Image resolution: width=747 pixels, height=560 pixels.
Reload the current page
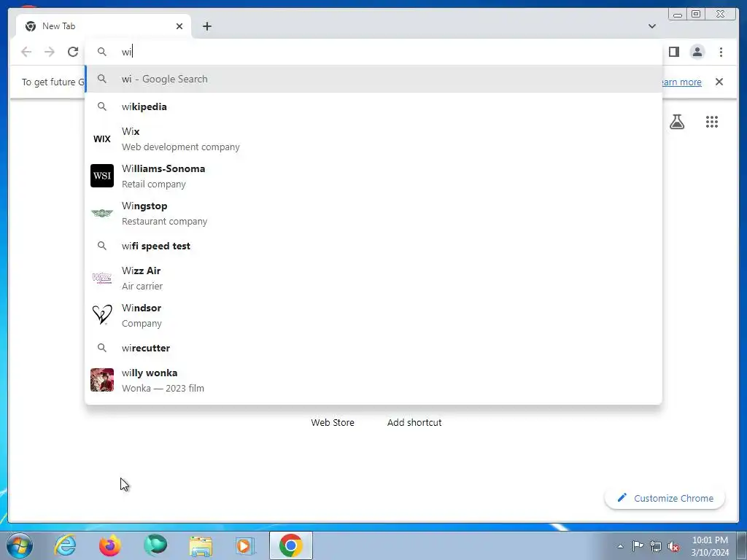tap(73, 52)
